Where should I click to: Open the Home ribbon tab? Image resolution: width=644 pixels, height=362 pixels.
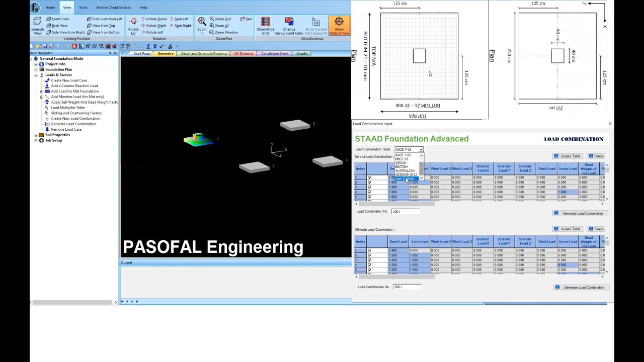[50, 8]
